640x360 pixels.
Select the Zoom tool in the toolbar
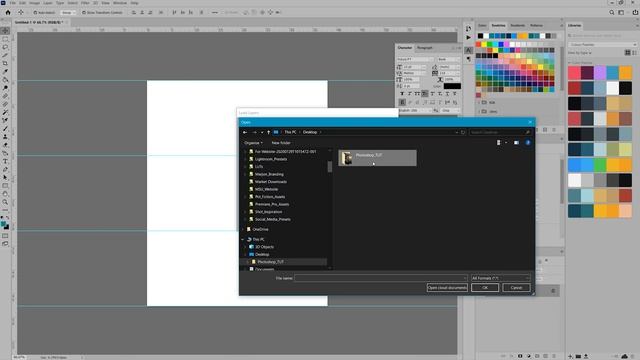coord(5,202)
